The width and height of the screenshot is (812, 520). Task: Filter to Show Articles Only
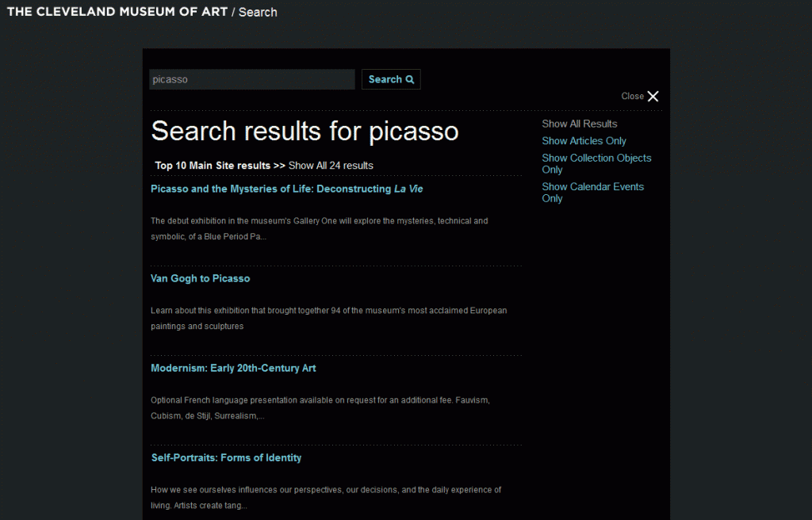[x=584, y=141]
